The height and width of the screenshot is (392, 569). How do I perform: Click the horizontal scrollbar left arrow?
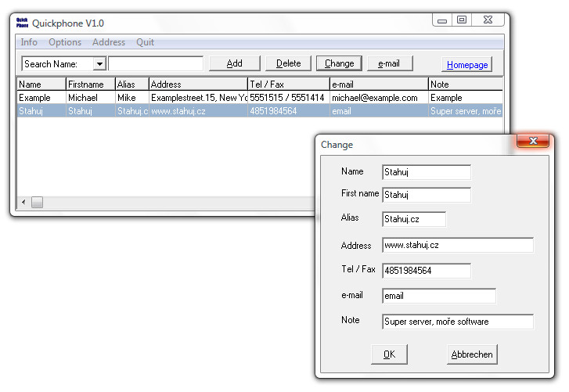pos(23,202)
